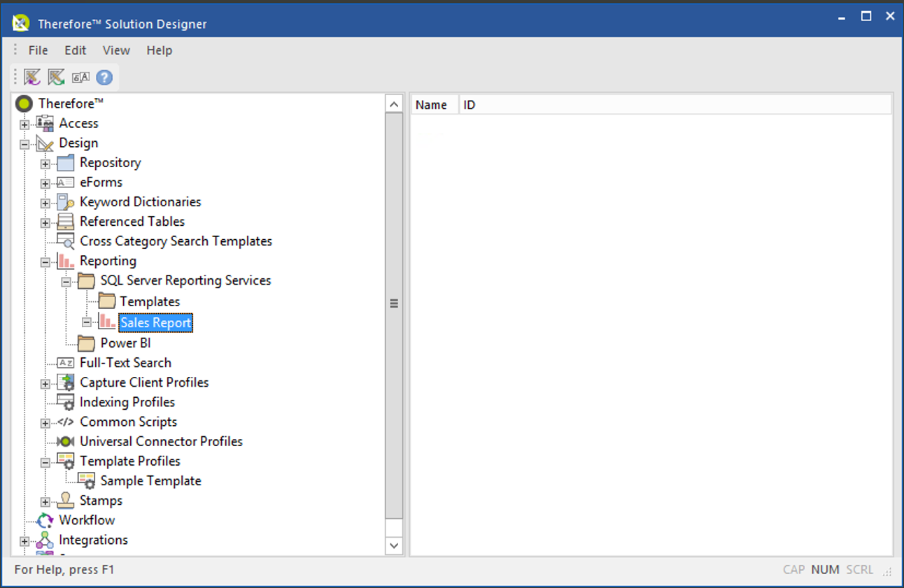Click the Indexing Profiles icon
Image resolution: width=904 pixels, height=588 pixels.
(64, 402)
